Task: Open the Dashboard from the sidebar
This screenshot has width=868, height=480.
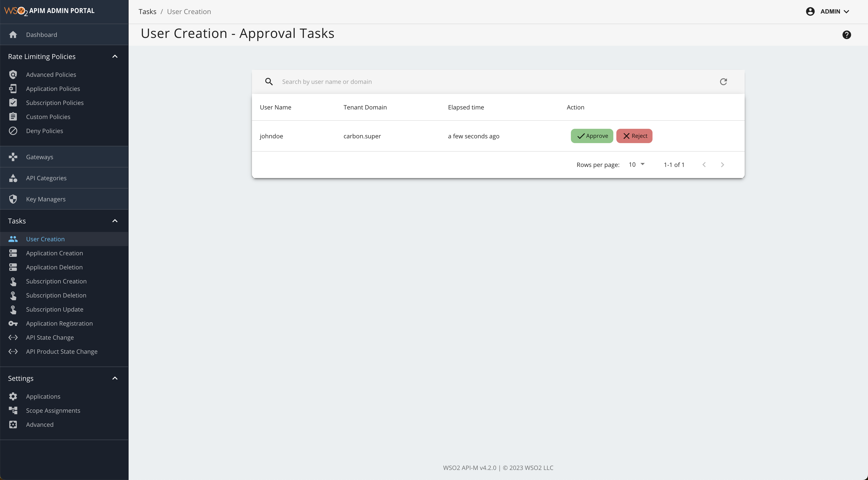Action: [x=41, y=35]
